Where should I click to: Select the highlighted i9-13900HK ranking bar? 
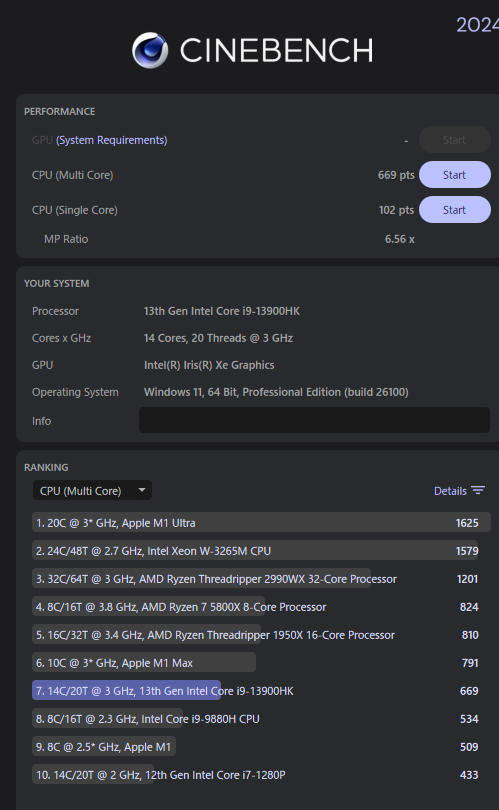[127, 691]
